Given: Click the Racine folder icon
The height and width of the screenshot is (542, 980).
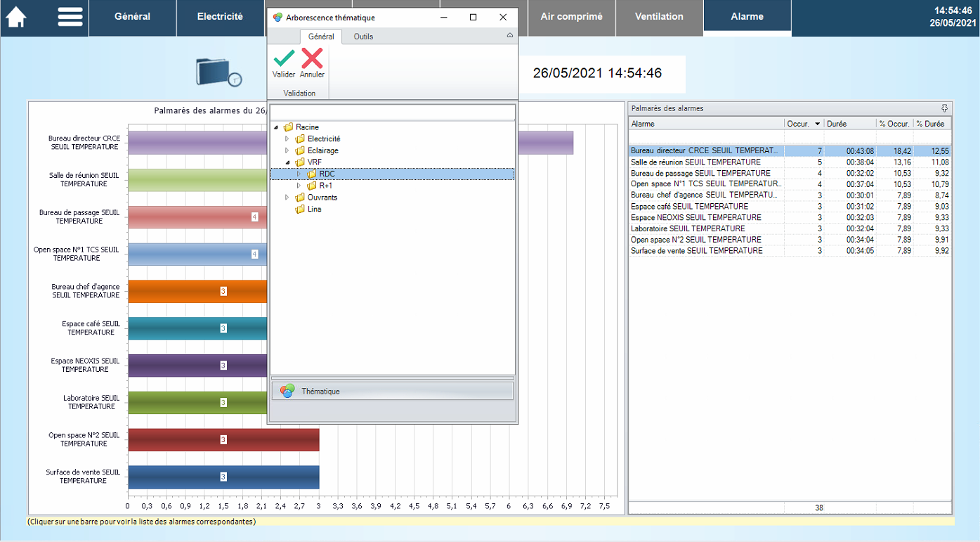Looking at the screenshot, I should [288, 127].
